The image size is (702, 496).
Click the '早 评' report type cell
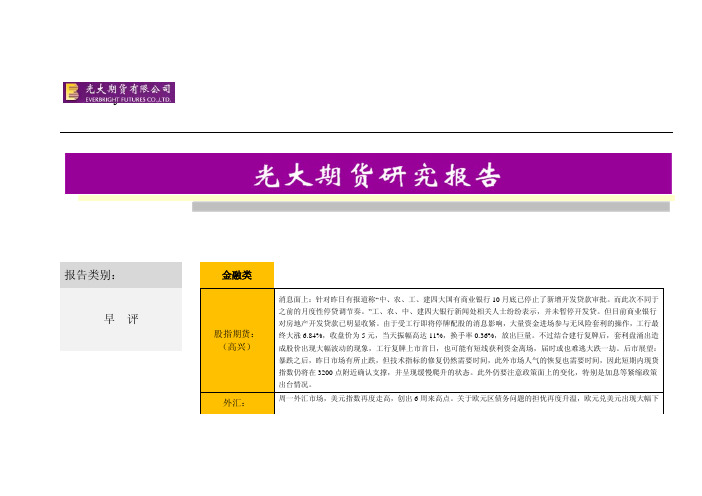tap(121, 319)
